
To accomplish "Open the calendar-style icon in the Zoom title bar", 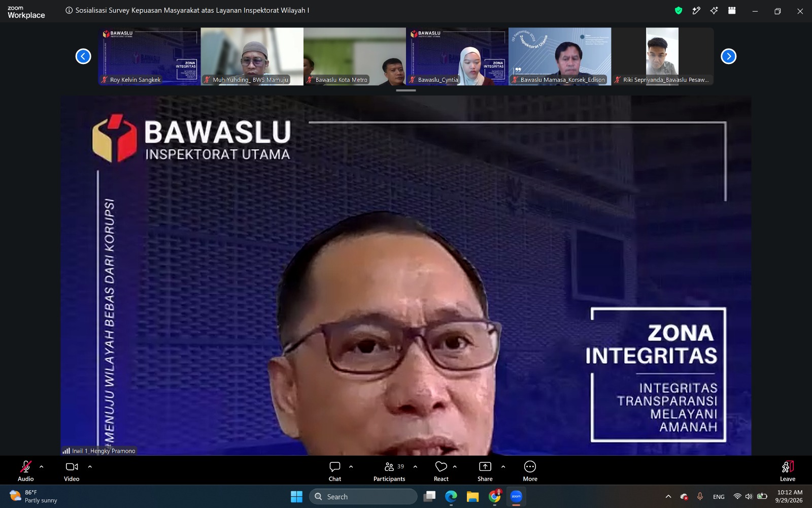I will tap(732, 11).
